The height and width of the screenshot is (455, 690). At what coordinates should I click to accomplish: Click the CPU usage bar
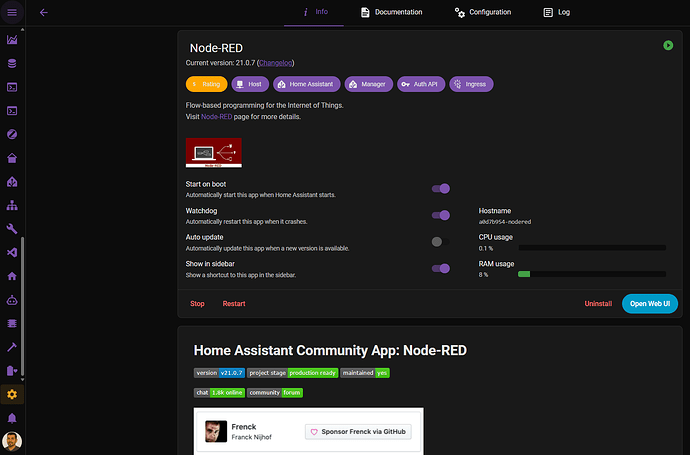[x=592, y=248]
